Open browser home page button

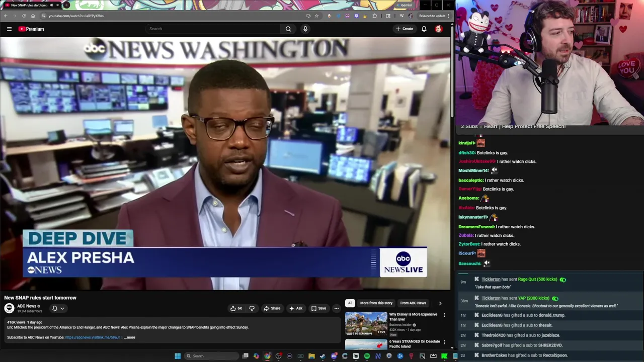[x=33, y=16]
